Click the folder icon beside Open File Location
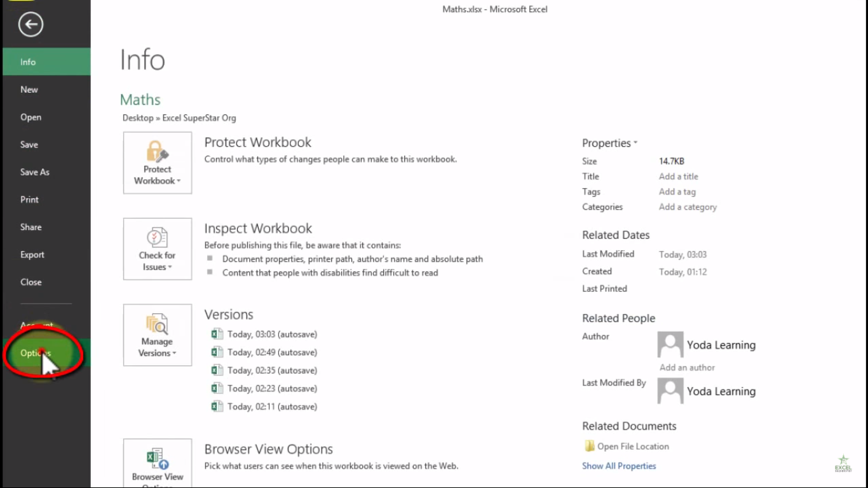868x488 pixels. [589, 446]
